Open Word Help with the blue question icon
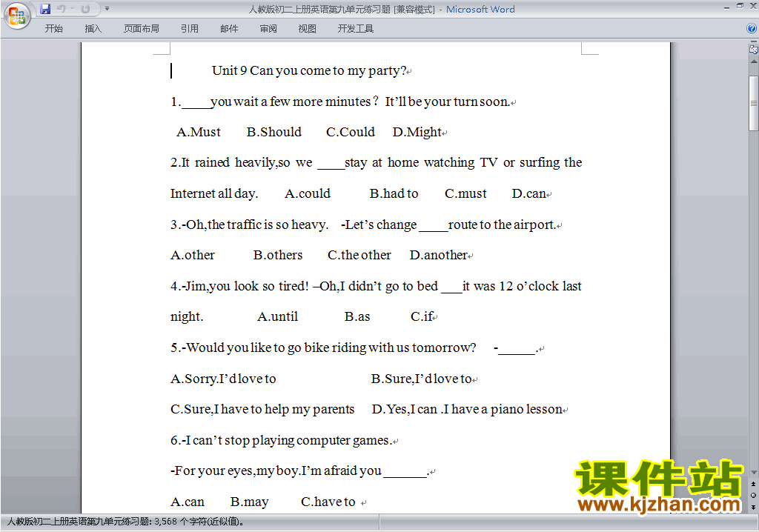 752,29
